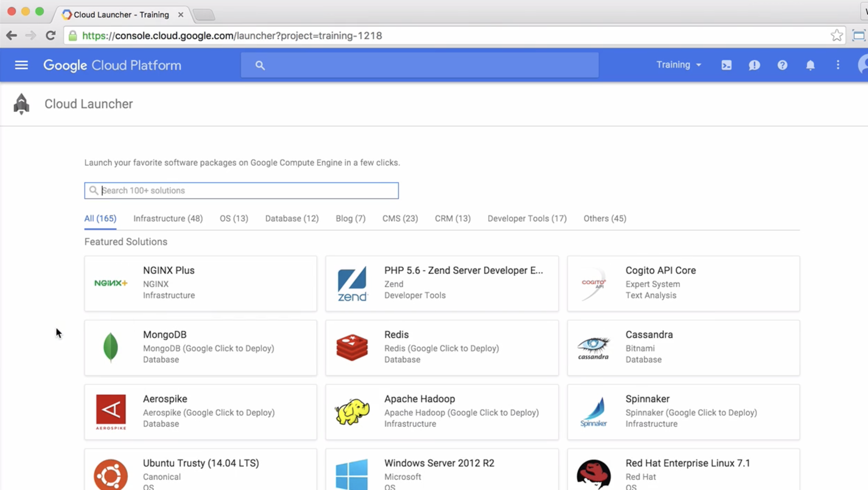The height and width of the screenshot is (490, 868).
Task: Switch to CMS (23) tab
Action: click(400, 218)
